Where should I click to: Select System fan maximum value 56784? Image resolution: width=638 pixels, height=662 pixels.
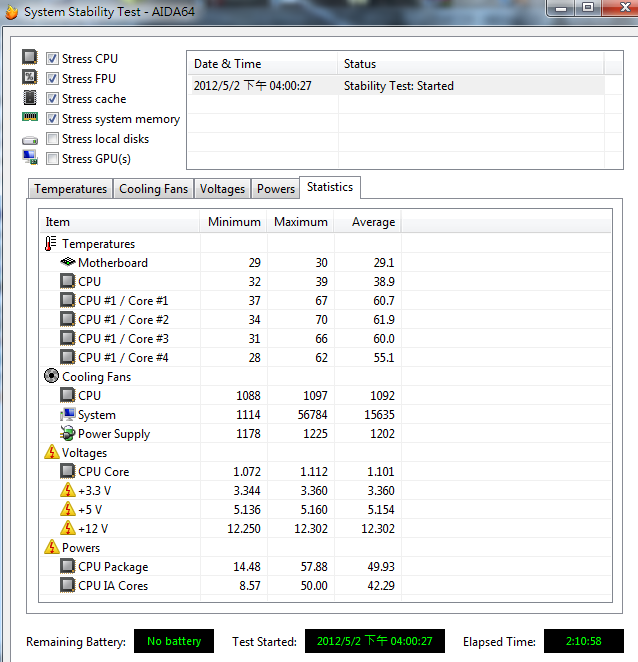[x=312, y=415]
